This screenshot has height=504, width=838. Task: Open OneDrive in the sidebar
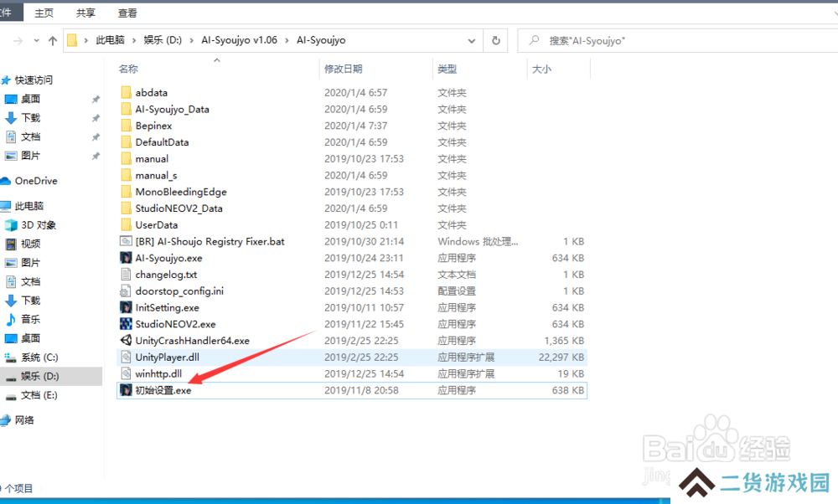36,181
